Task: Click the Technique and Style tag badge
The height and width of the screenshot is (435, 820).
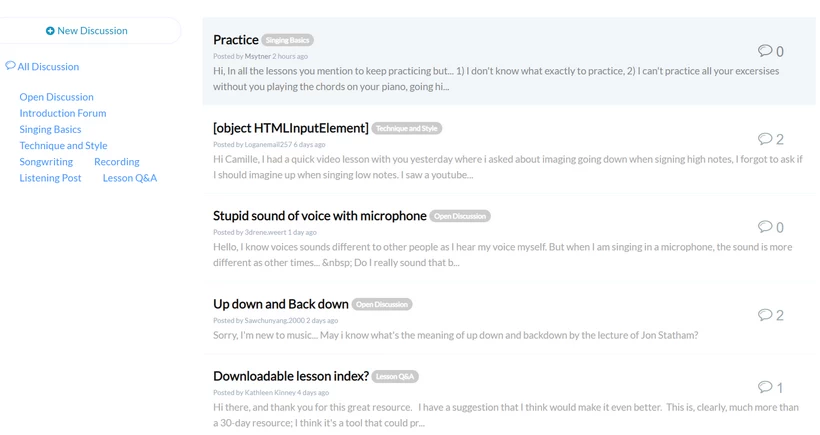Action: pyautogui.click(x=407, y=129)
